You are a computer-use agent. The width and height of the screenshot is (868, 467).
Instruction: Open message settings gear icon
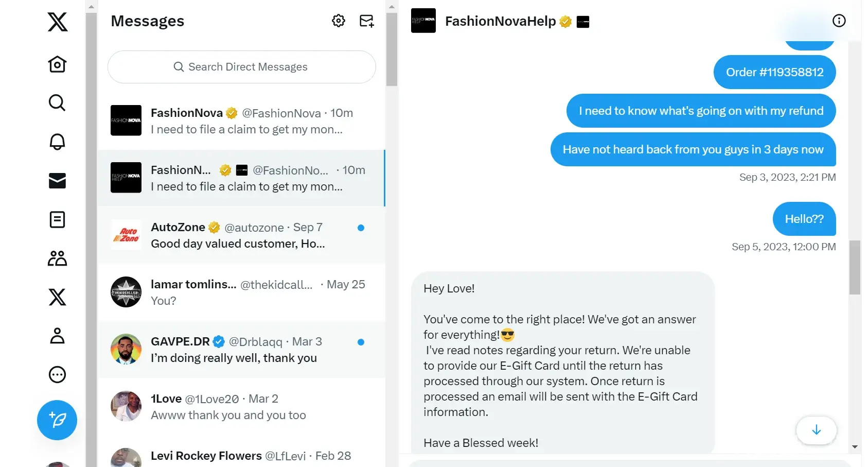click(339, 21)
